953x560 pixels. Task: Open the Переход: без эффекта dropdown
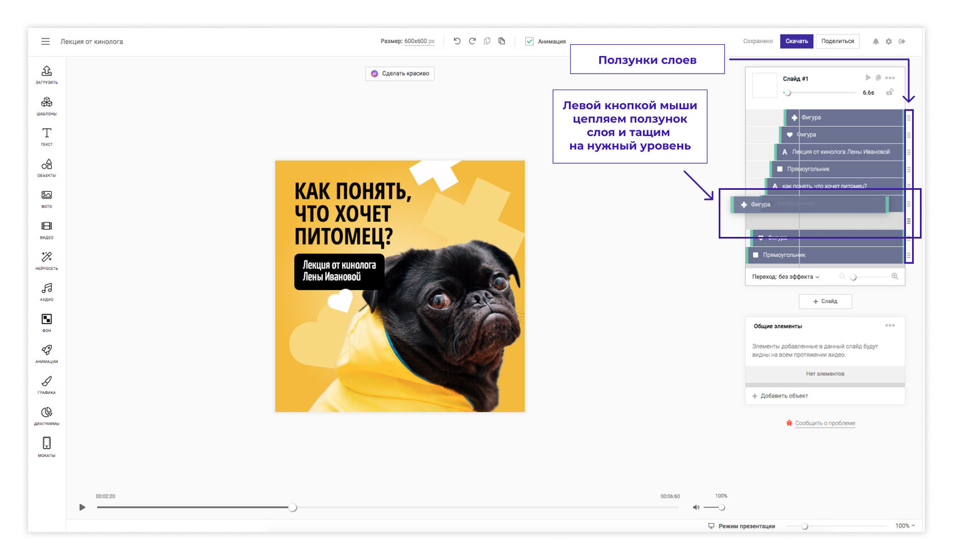786,277
